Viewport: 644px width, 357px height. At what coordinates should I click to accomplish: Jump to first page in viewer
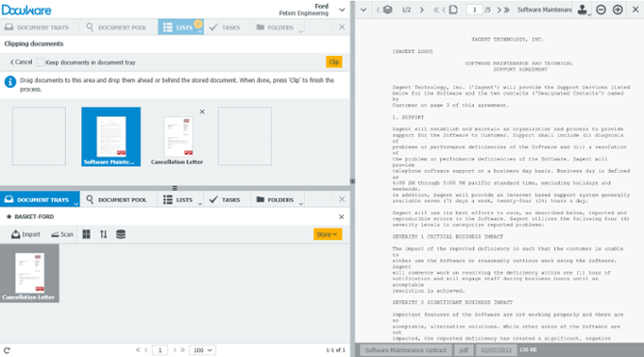(435, 10)
